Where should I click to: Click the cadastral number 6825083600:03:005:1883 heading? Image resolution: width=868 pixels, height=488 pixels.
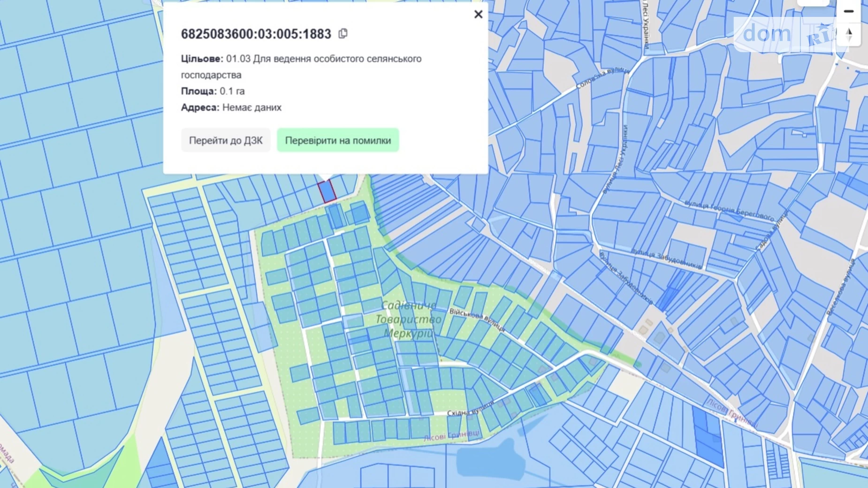click(256, 34)
